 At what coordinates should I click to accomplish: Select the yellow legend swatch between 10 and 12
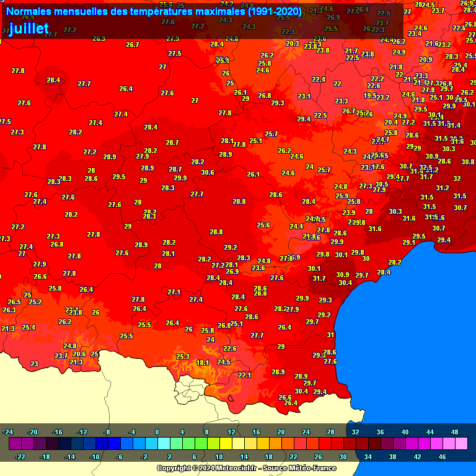point(226,444)
